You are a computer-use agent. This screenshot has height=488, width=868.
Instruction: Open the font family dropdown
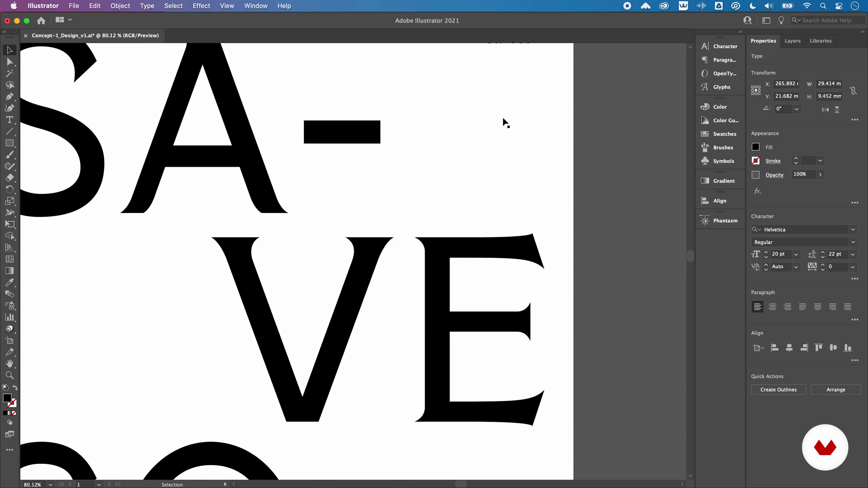[x=853, y=229]
